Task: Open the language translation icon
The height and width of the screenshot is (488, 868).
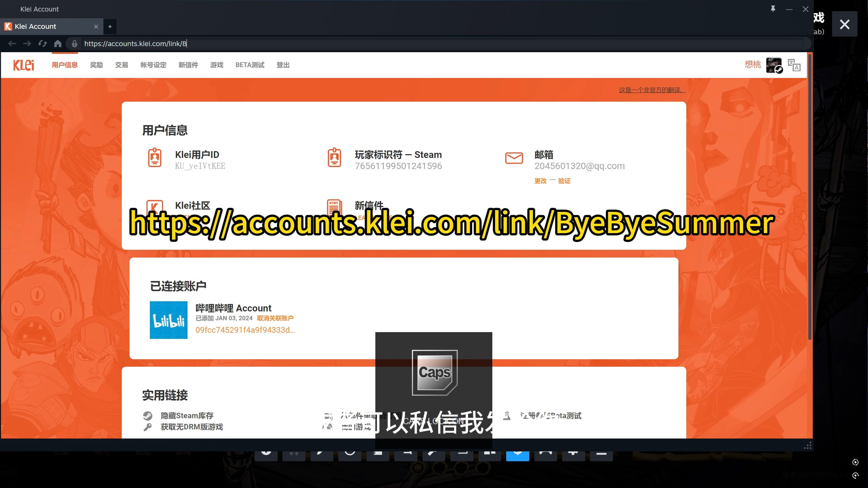Action: pyautogui.click(x=794, y=65)
